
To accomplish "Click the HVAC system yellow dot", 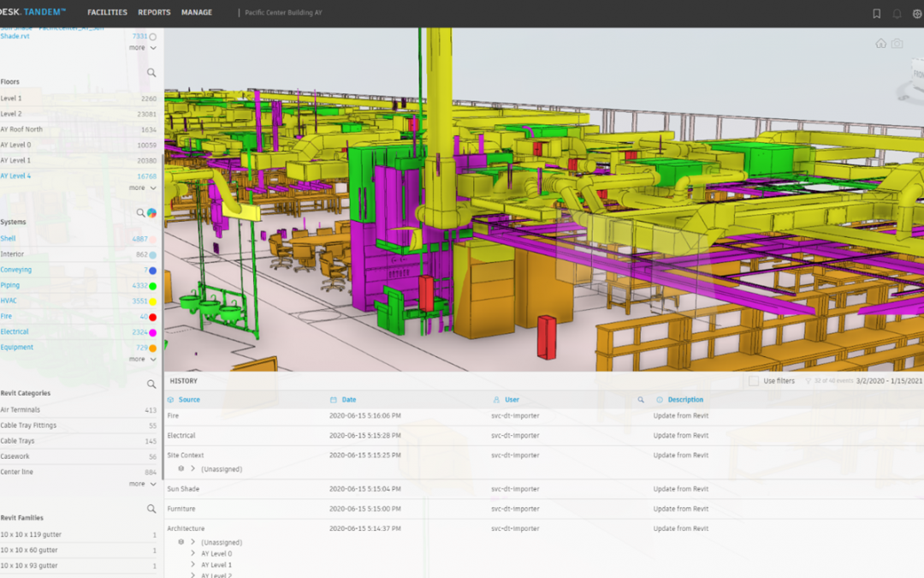I will point(152,301).
